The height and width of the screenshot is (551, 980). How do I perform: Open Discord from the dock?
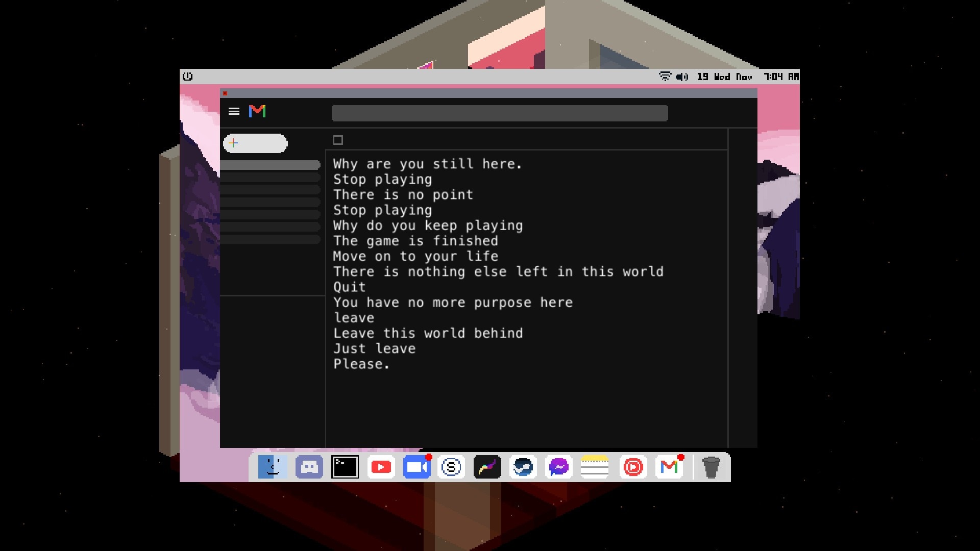[309, 467]
